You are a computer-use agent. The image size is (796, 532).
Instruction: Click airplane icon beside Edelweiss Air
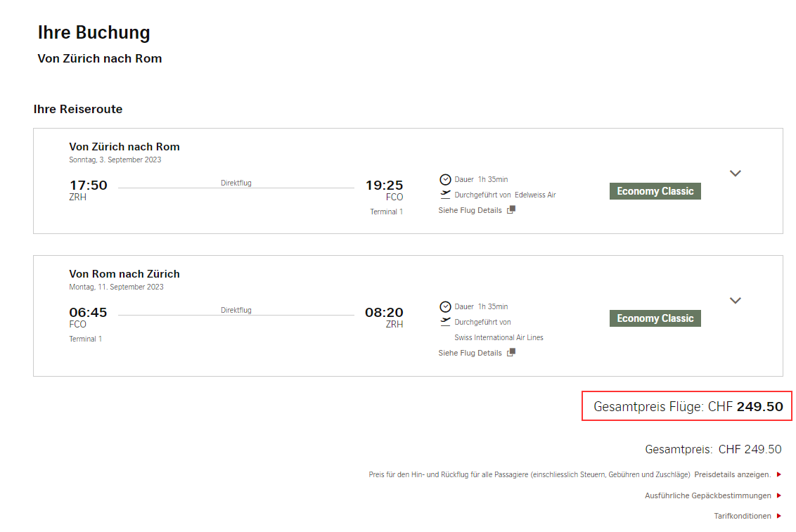tap(445, 195)
